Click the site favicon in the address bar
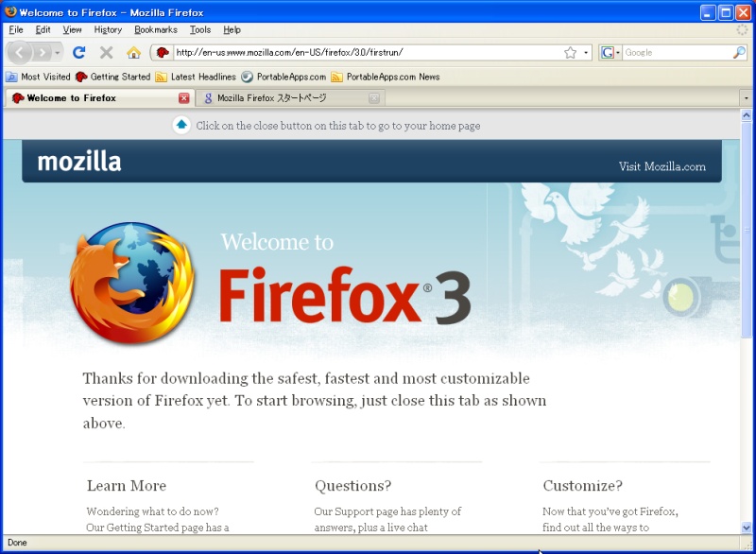Image resolution: width=756 pixels, height=554 pixels. click(163, 52)
